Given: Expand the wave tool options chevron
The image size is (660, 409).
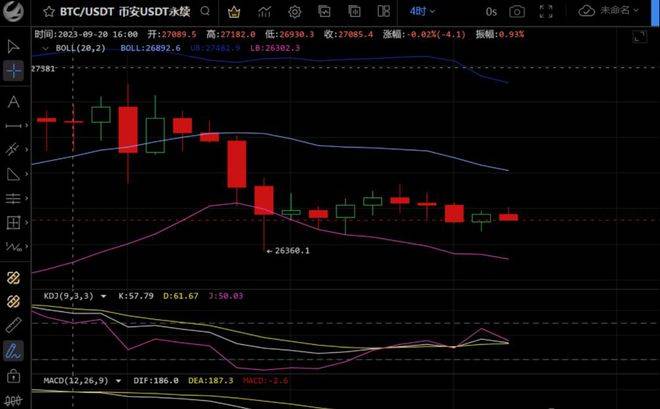Looking at the screenshot, I should (x=27, y=246).
